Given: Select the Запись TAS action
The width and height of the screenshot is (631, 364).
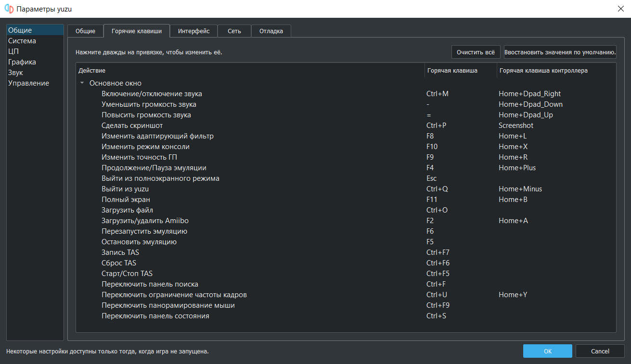Looking at the screenshot, I should 120,252.
